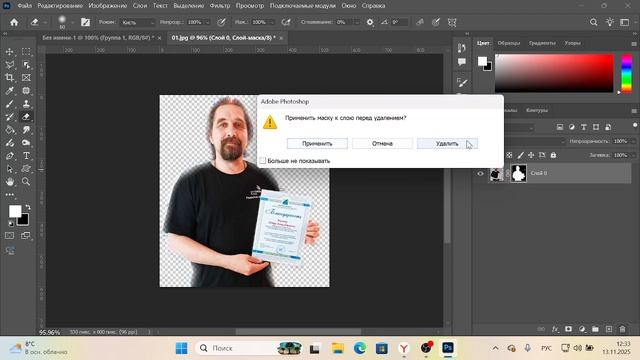This screenshot has width=640, height=360.
Task: Select the Clone Stamp tool
Action: coord(26,104)
